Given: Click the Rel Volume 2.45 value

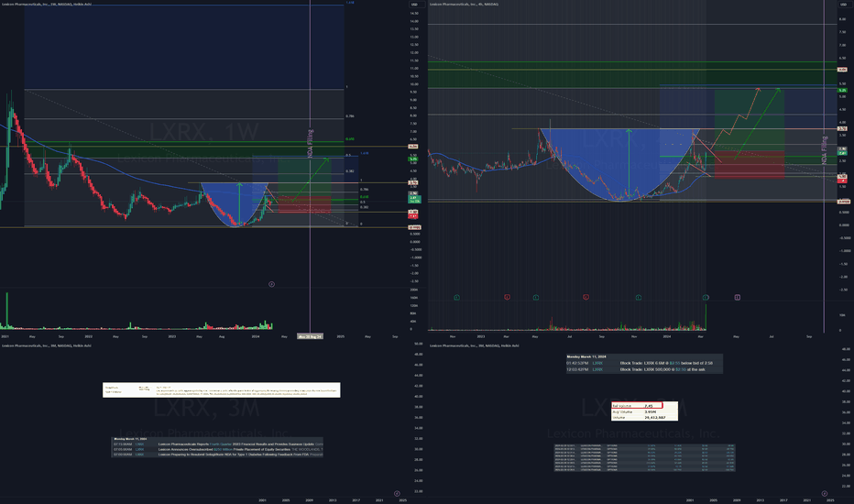Looking at the screenshot, I should click(648, 406).
